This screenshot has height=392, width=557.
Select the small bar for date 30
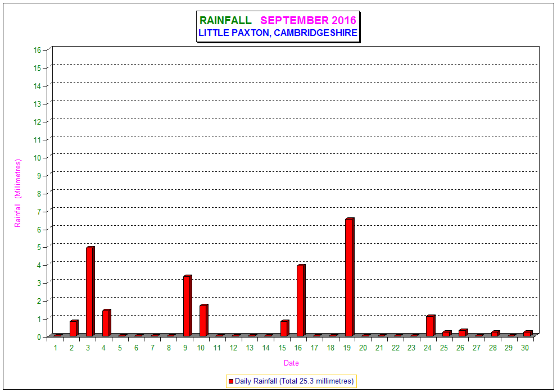point(528,334)
